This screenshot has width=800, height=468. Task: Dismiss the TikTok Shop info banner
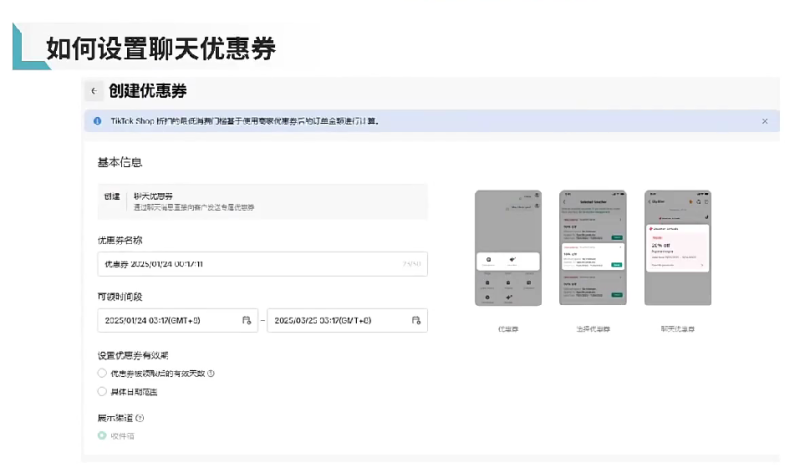point(764,121)
